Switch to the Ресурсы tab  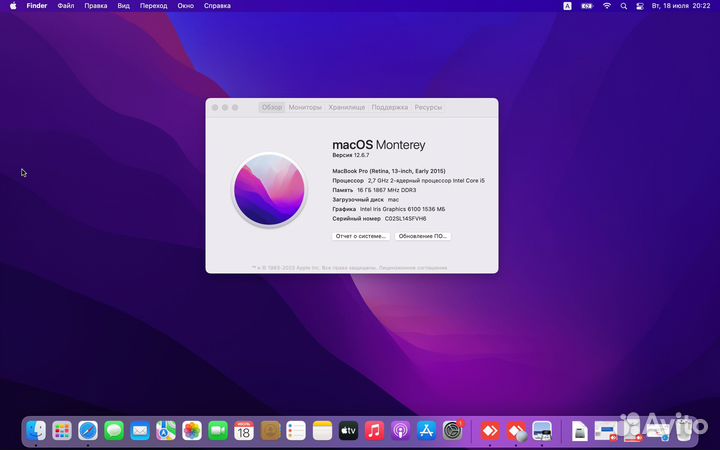click(x=428, y=107)
